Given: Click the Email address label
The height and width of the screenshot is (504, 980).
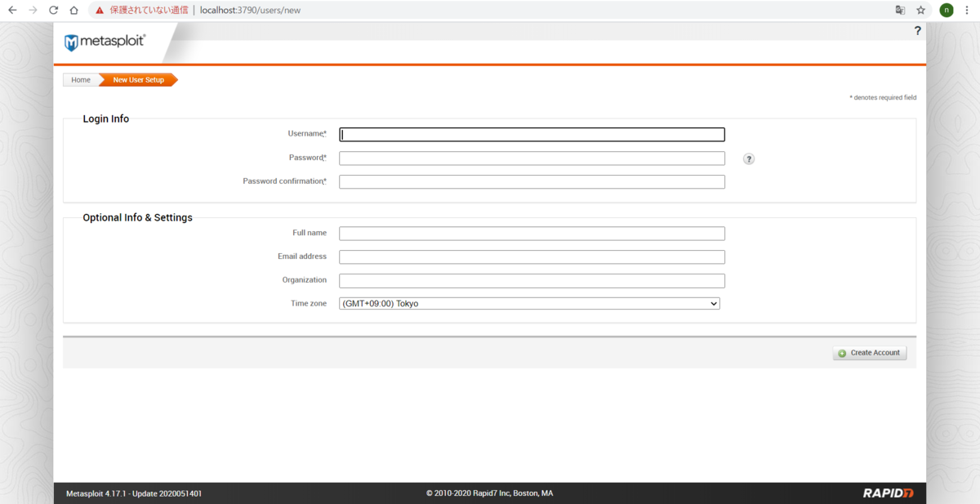Looking at the screenshot, I should point(302,256).
